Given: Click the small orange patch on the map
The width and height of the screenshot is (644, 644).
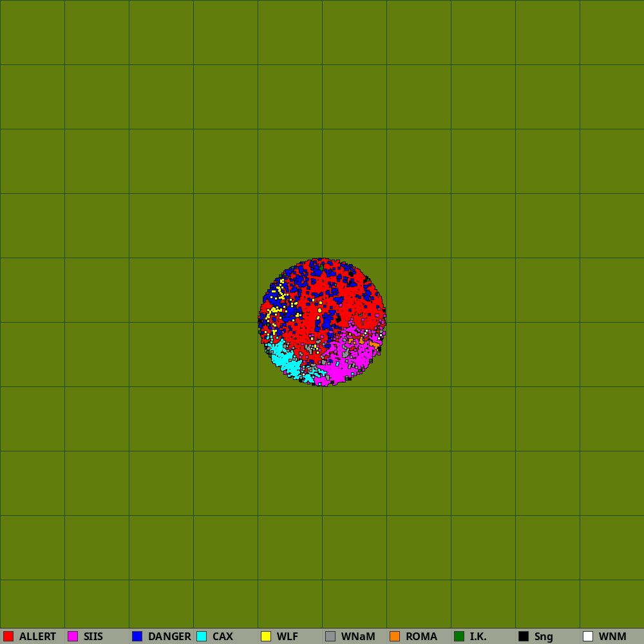Looking at the screenshot, I should point(374,344).
